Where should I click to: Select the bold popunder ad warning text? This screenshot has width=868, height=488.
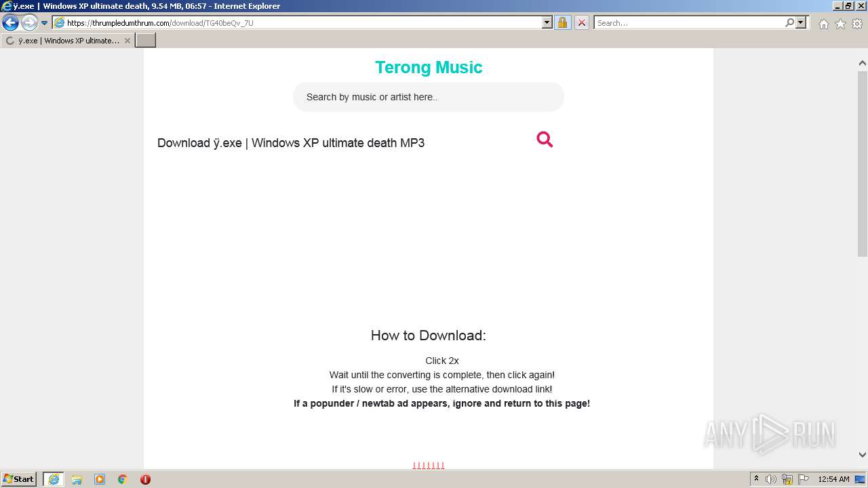[x=442, y=403]
